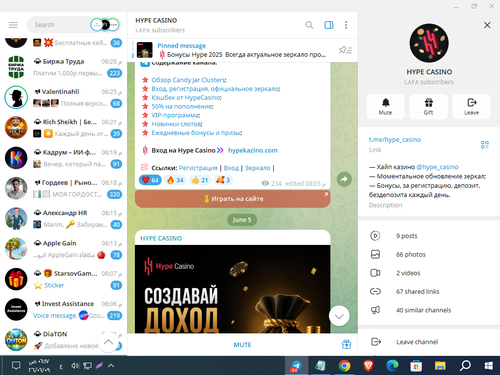The height and width of the screenshot is (375, 500).
Task: Open stories avatars beside search
Action: (105, 25)
